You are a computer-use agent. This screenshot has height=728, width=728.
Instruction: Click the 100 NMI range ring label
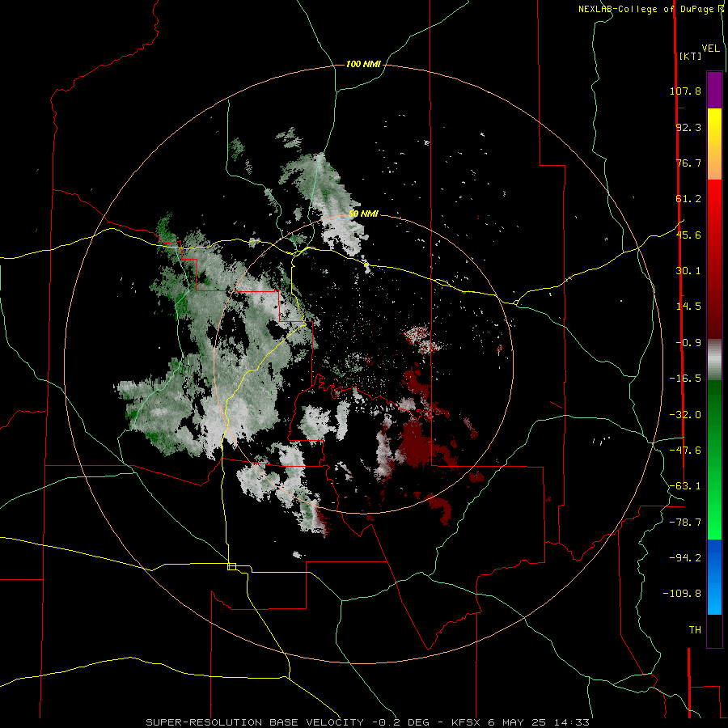point(363,64)
